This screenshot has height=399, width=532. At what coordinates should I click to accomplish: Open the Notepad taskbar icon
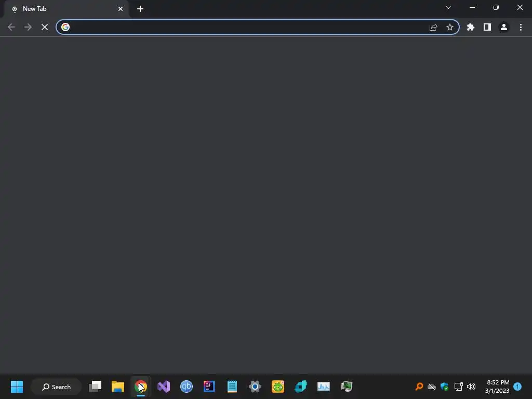click(x=232, y=387)
